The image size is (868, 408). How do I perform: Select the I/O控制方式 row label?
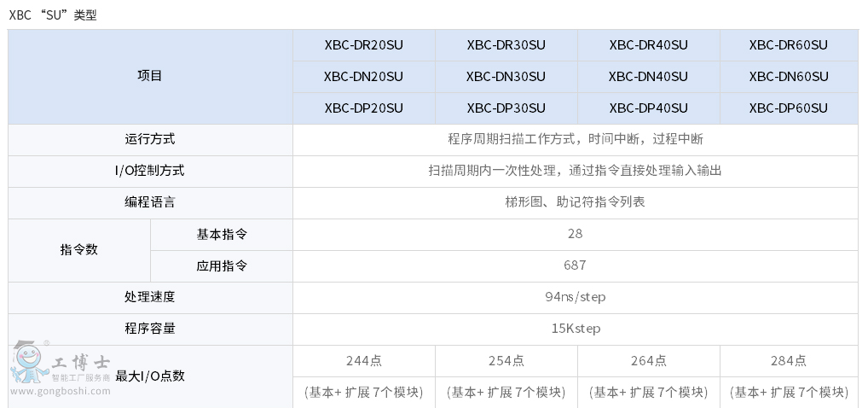(150, 171)
